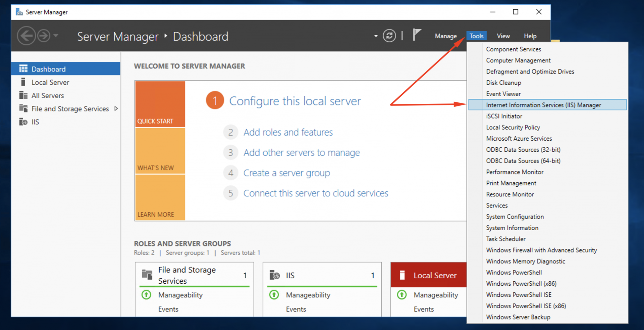Open Events in File and Storage Services tile
The image size is (644, 330).
pyautogui.click(x=168, y=309)
